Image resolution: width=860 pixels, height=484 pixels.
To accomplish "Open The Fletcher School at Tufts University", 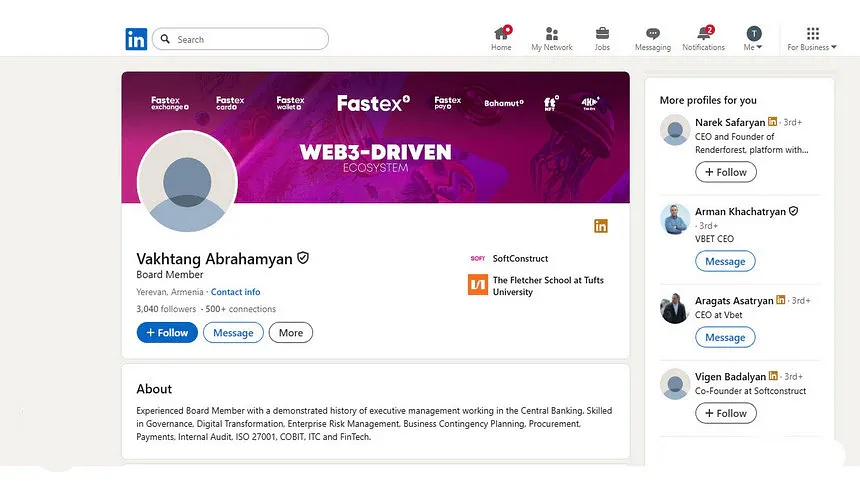I will (x=548, y=286).
